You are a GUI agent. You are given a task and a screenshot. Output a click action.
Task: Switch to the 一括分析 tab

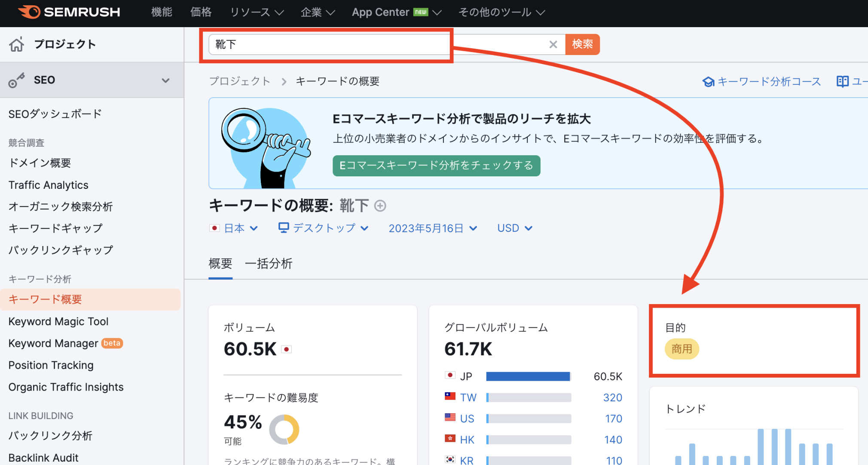[269, 263]
